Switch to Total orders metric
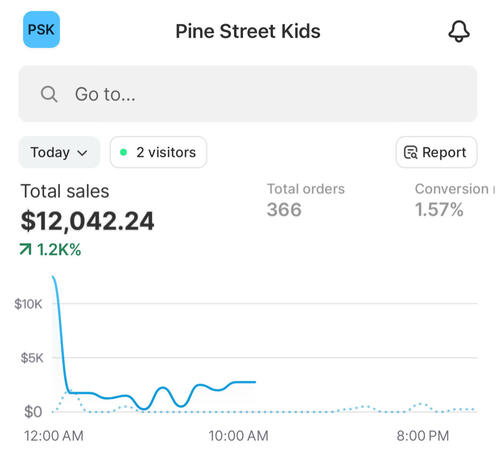Viewport: 496px width, 450px height. [x=306, y=200]
